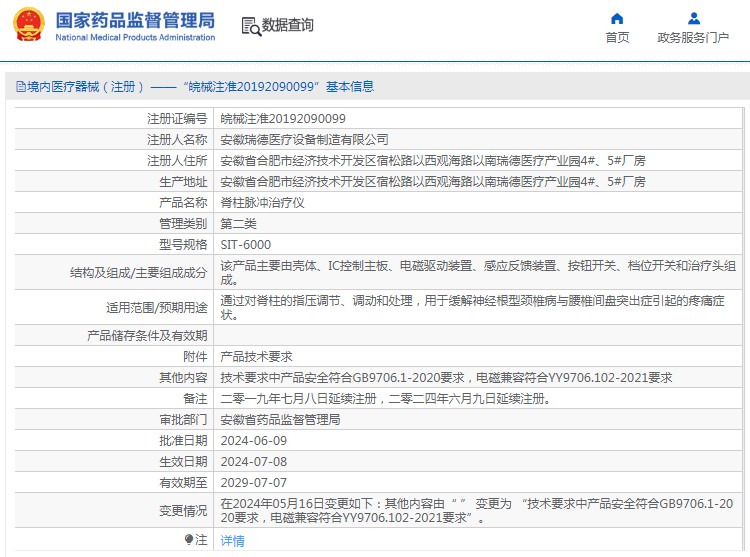750x557 pixels.
Task: Click the expiry date 2029-07-07
Action: point(253,483)
